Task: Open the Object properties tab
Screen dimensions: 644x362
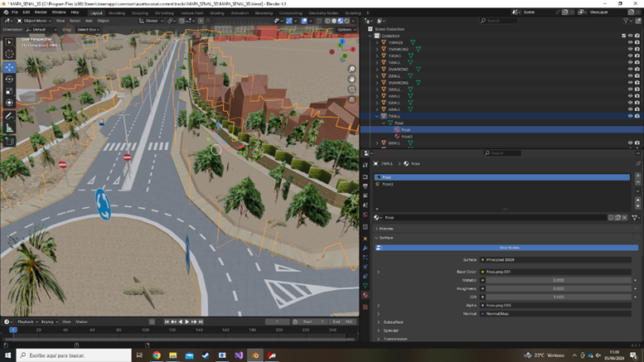Action: point(366,239)
